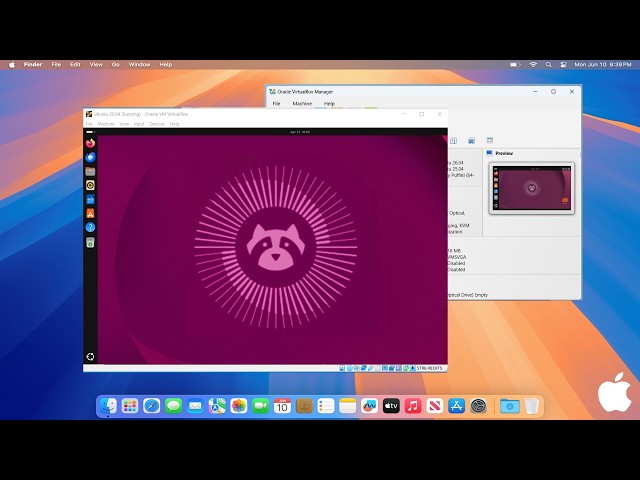Viewport: 640px width, 480px height.
Task: Open Freeform from the macOS Dock
Action: 369,406
